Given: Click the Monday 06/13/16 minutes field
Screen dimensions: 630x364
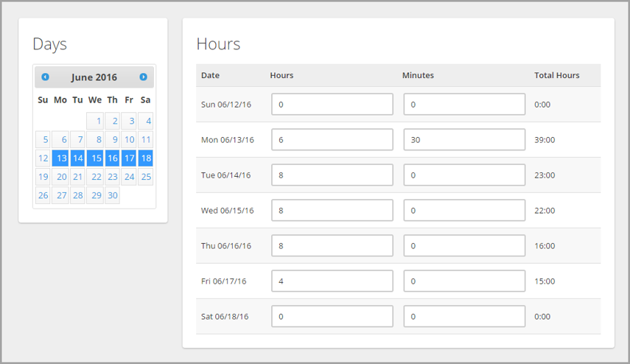Looking at the screenshot, I should click(x=464, y=140).
